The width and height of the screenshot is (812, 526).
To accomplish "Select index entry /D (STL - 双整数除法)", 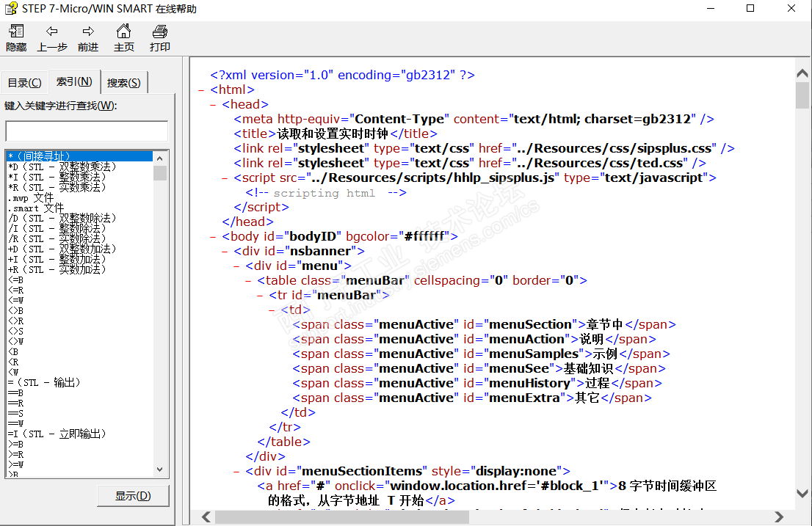I will [62, 219].
